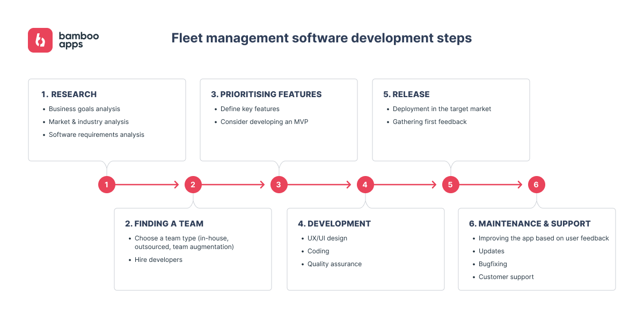644x322 pixels.
Task: Click the arrow between steps 1 and 2
Action: pos(148,184)
